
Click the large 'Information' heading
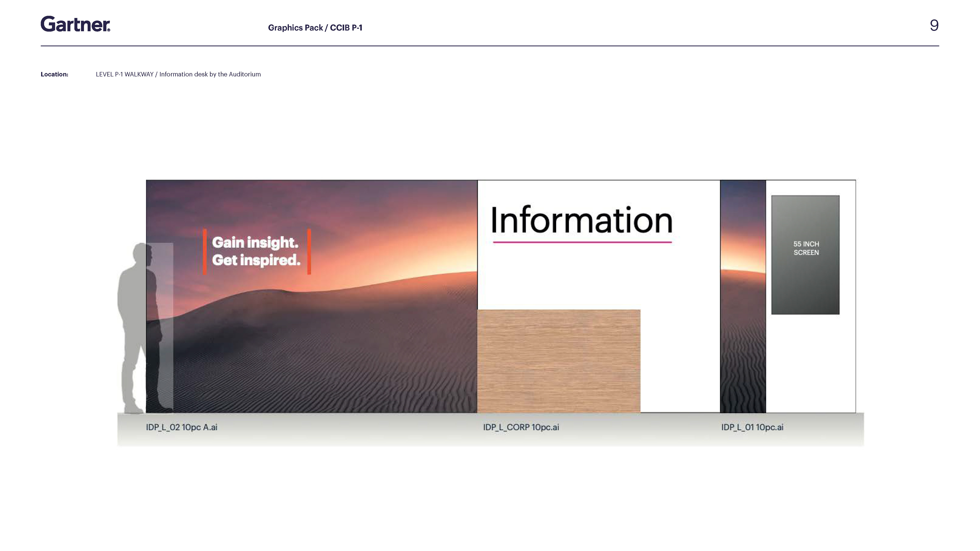click(x=581, y=220)
